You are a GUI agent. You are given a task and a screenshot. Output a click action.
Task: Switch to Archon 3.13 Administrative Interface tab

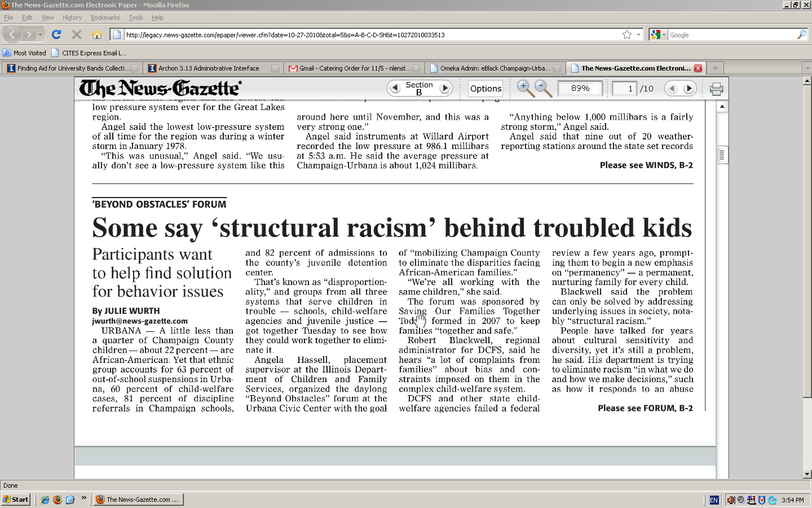click(209, 68)
